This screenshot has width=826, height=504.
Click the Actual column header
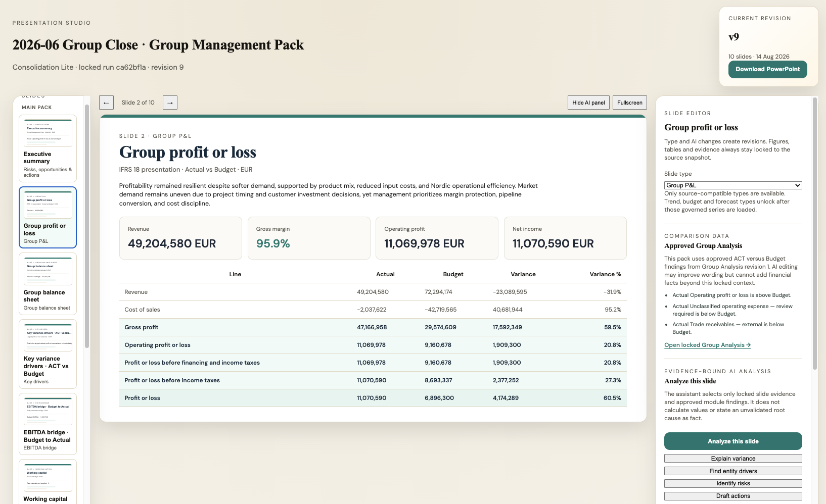coord(385,274)
